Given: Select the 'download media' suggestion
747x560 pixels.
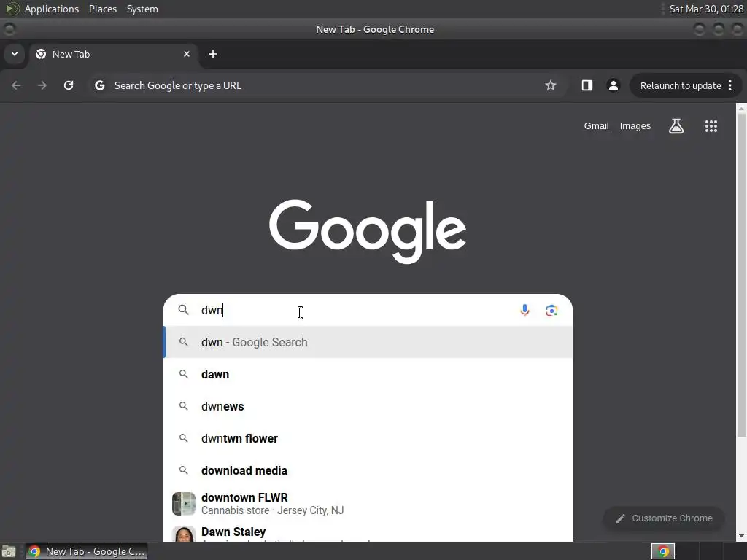Looking at the screenshot, I should click(368, 470).
